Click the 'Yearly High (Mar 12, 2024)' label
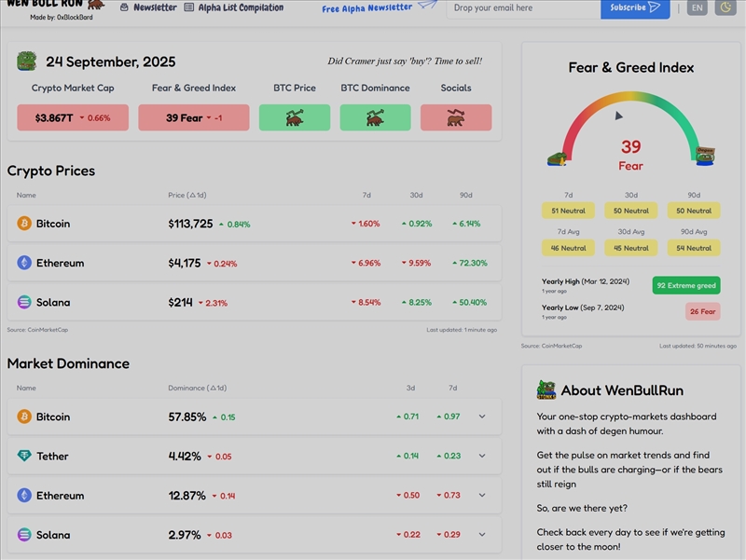The height and width of the screenshot is (560, 746). pos(586,281)
